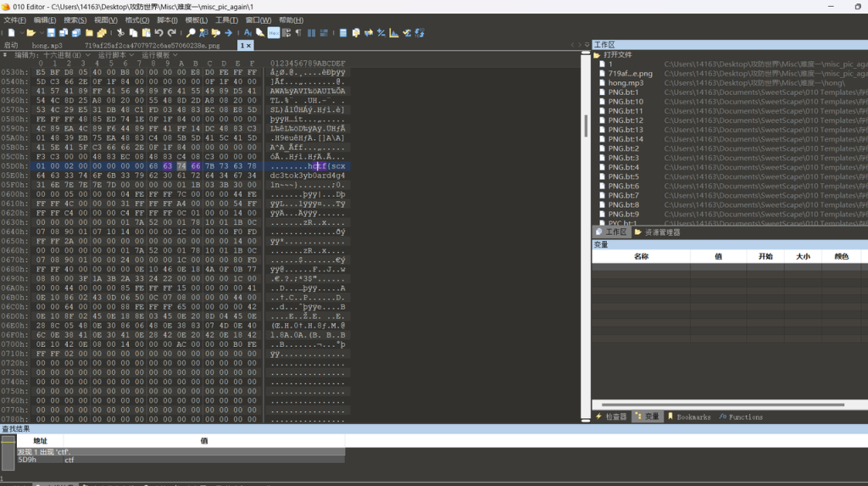Click the Redo arrow icon
Viewport: 868px width, 486px height.
point(170,33)
